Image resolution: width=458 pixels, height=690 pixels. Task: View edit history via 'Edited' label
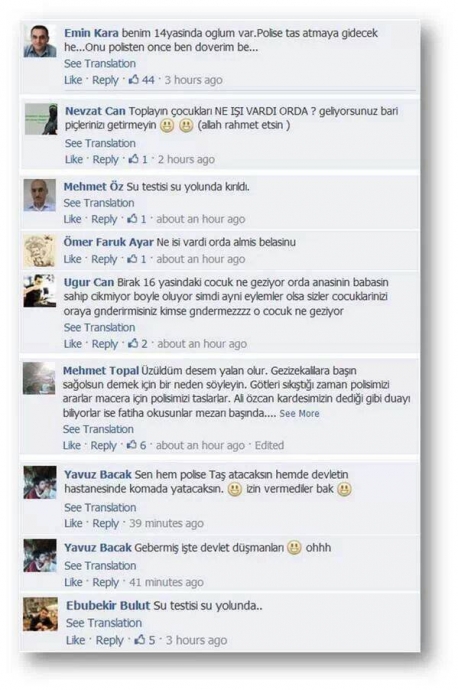(x=269, y=445)
